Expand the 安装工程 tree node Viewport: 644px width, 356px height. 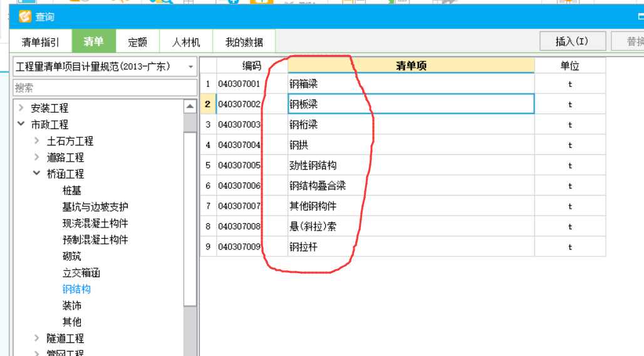21,108
